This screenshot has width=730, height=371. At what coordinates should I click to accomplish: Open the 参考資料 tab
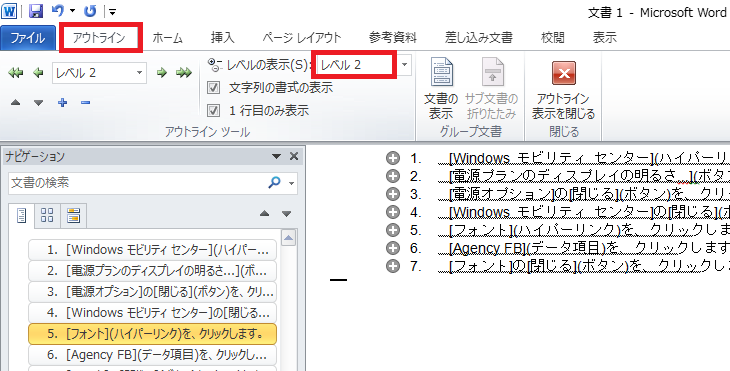pyautogui.click(x=393, y=38)
